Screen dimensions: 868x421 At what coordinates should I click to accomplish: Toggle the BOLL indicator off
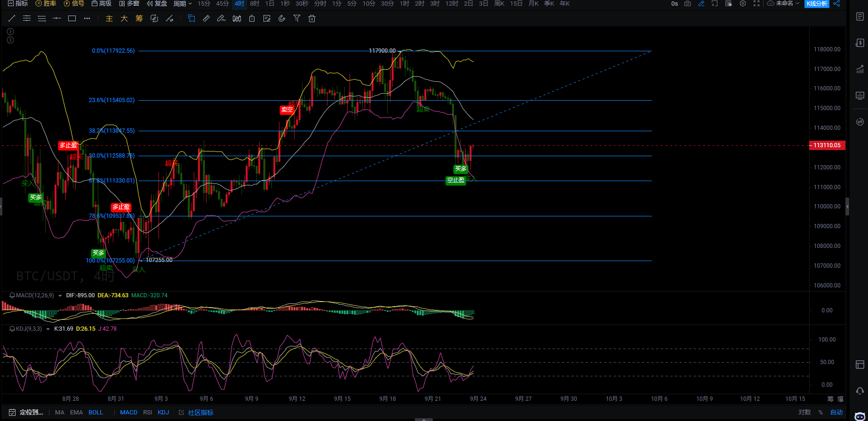(96, 413)
